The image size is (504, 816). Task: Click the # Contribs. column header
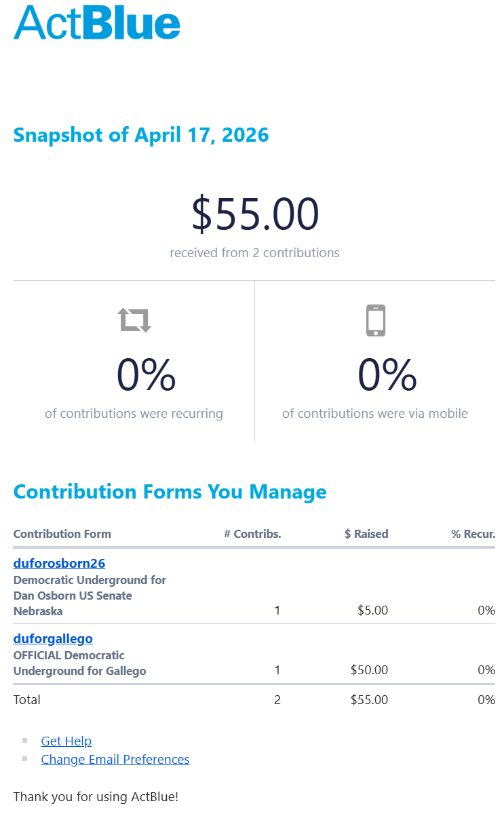point(252,534)
